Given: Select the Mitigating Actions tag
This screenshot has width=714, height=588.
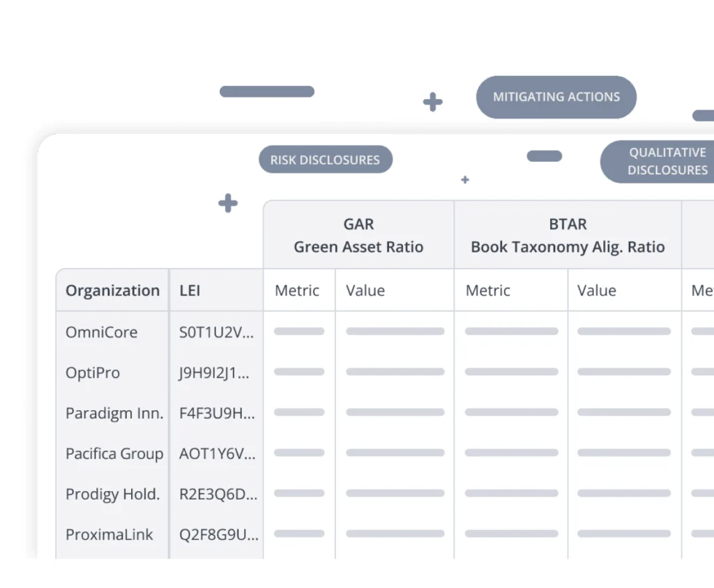Looking at the screenshot, I should pos(556,97).
